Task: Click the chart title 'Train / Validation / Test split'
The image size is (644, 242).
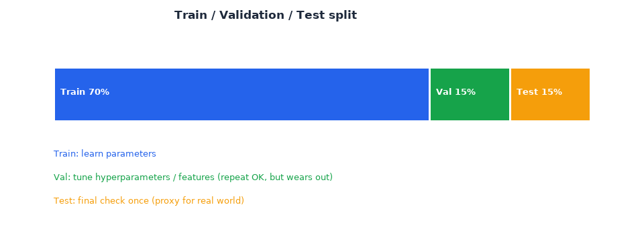Action: tap(266, 15)
